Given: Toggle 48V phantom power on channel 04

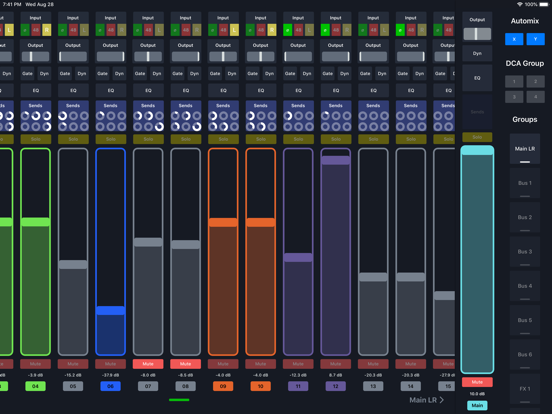Looking at the screenshot, I should pyautogui.click(x=36, y=30).
